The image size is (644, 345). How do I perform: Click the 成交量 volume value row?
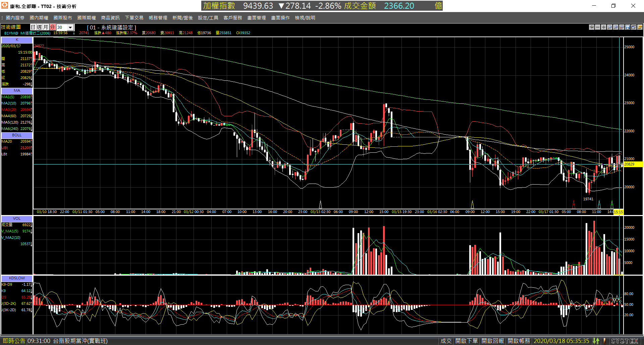tap(17, 225)
